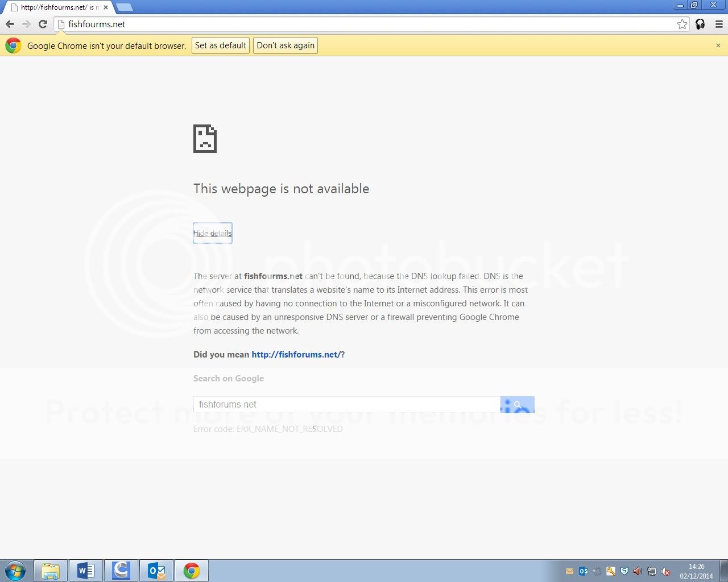Click the mail envelope tray icon
Screen dimensions: 728x582
(570, 571)
